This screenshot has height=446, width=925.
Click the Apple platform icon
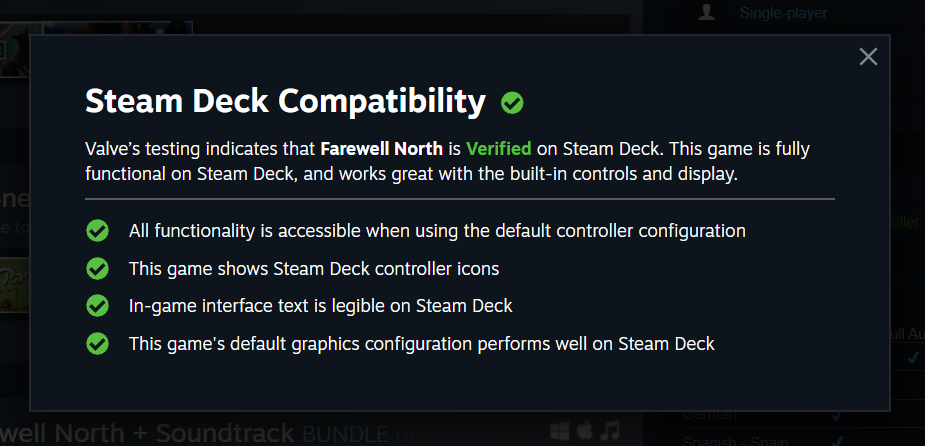(585, 430)
